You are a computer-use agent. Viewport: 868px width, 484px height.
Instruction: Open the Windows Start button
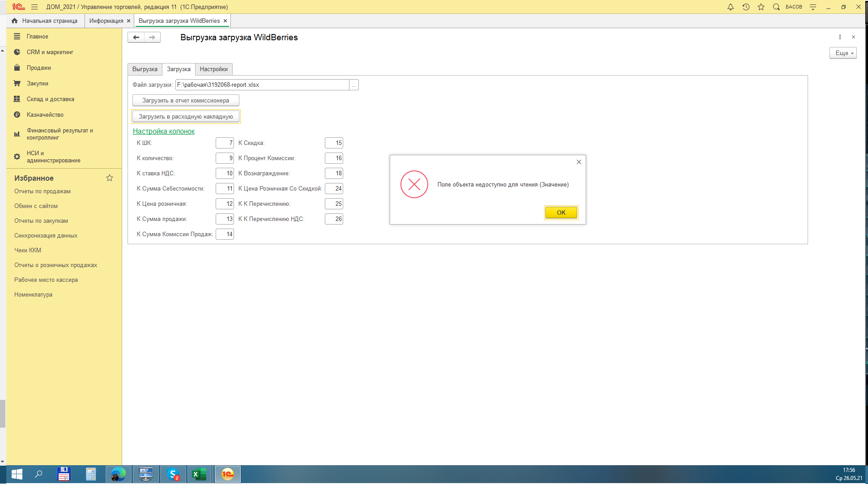coord(17,474)
